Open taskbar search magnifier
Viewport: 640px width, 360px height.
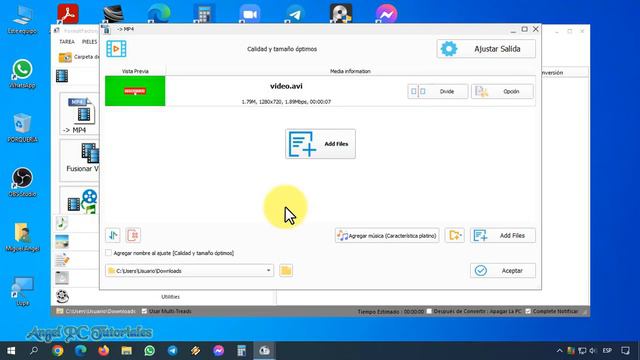pyautogui.click(x=34, y=351)
